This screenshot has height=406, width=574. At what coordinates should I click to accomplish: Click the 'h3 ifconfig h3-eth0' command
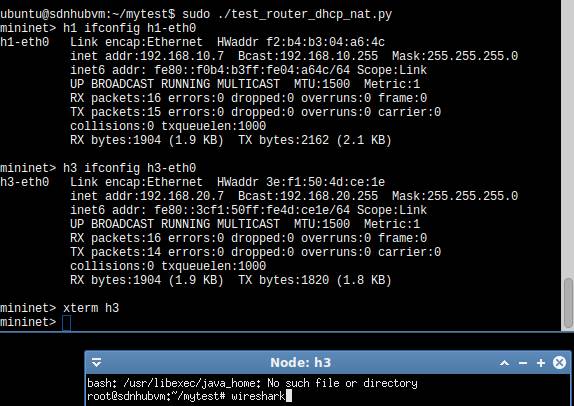click(x=129, y=168)
